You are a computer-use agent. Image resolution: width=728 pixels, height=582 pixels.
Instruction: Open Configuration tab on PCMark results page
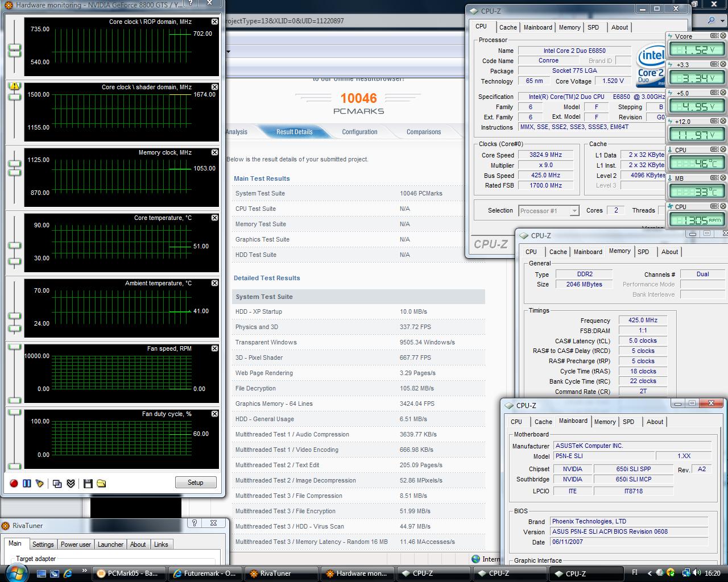(359, 132)
